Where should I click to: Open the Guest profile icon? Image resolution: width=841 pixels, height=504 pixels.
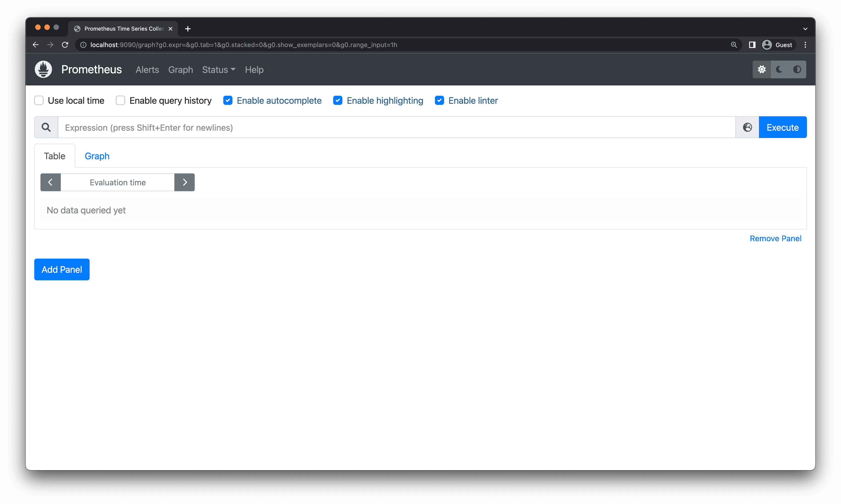click(767, 45)
